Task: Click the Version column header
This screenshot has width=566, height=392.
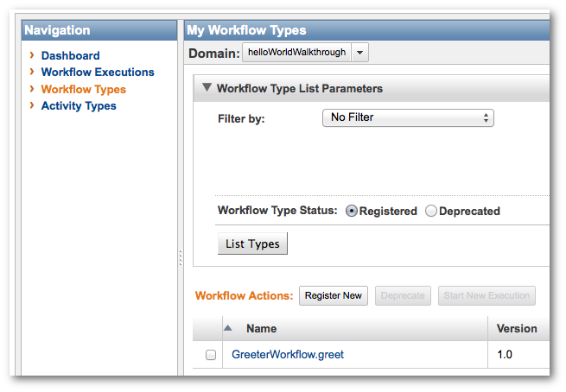Action: coord(517,328)
